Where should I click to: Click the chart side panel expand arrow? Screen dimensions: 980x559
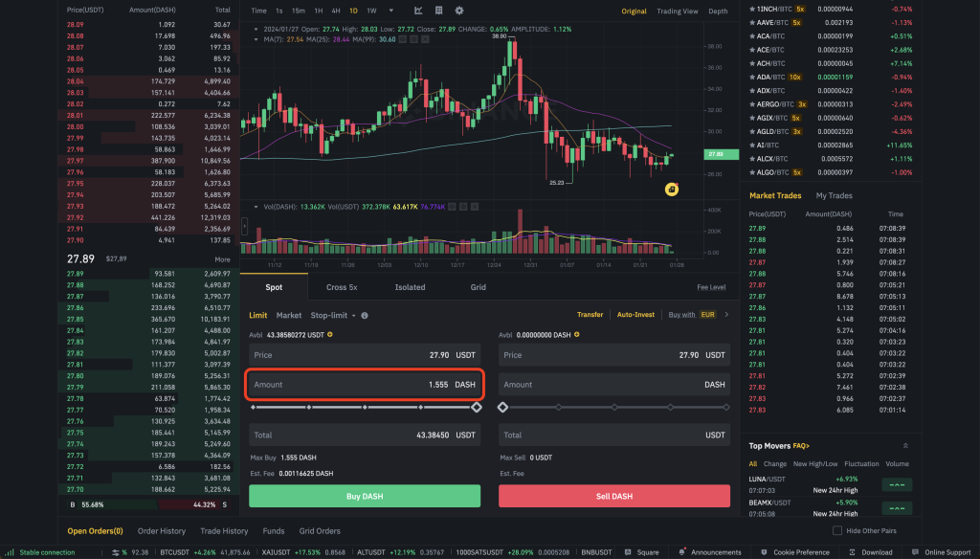click(244, 226)
